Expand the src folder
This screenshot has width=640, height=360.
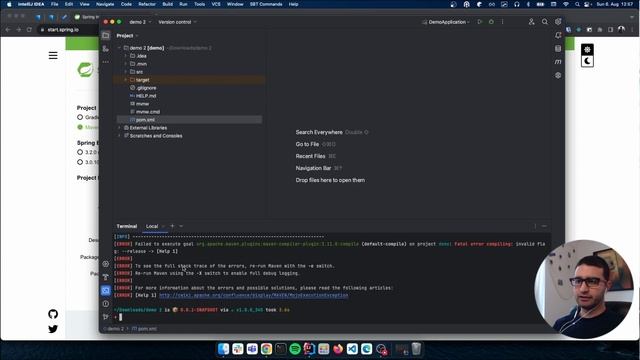click(126, 72)
